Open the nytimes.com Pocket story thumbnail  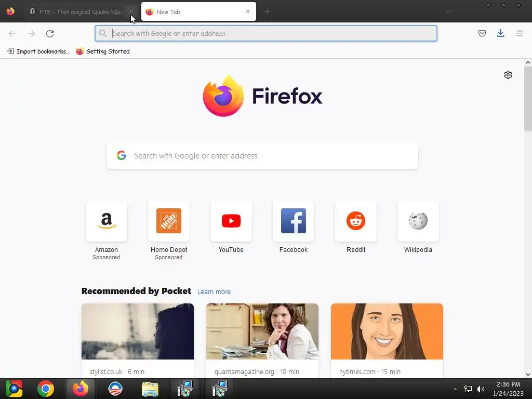[387, 331]
